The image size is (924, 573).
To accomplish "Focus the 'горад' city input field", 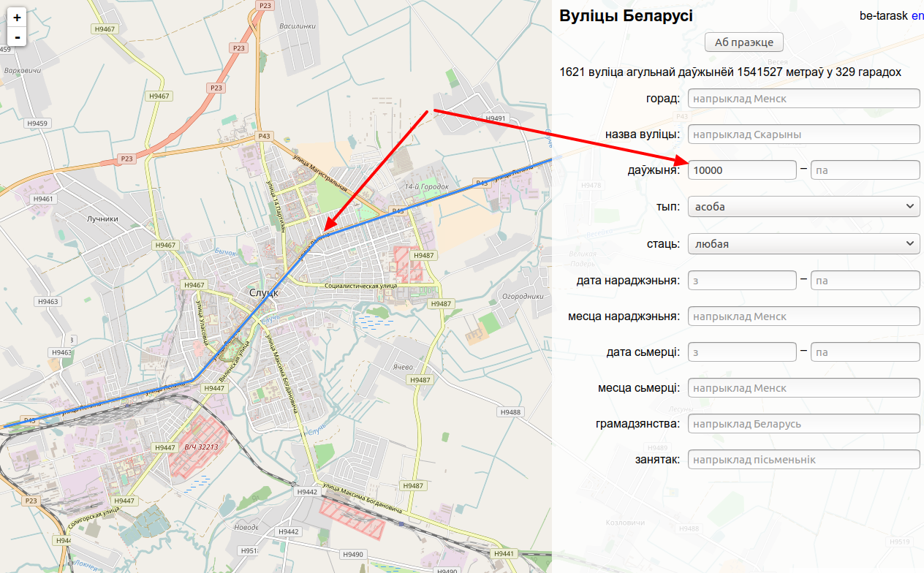I will pyautogui.click(x=803, y=98).
